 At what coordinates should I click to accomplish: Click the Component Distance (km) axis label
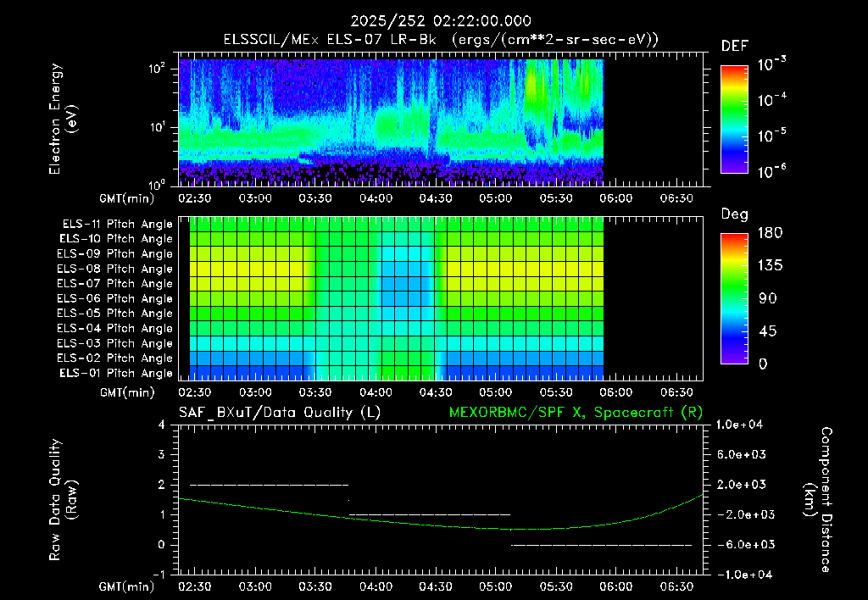pyautogui.click(x=818, y=500)
